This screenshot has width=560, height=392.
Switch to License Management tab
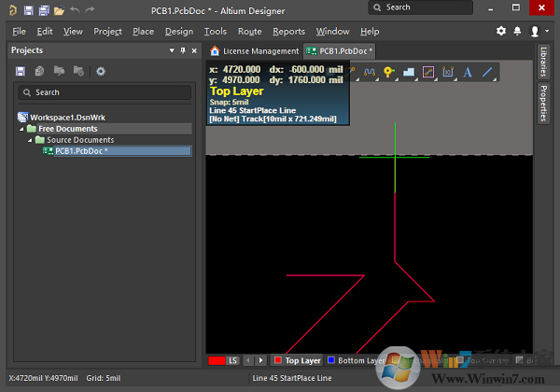[255, 51]
